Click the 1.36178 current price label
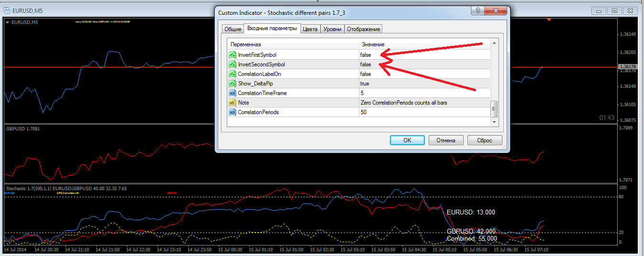644x256 pixels. (627, 67)
